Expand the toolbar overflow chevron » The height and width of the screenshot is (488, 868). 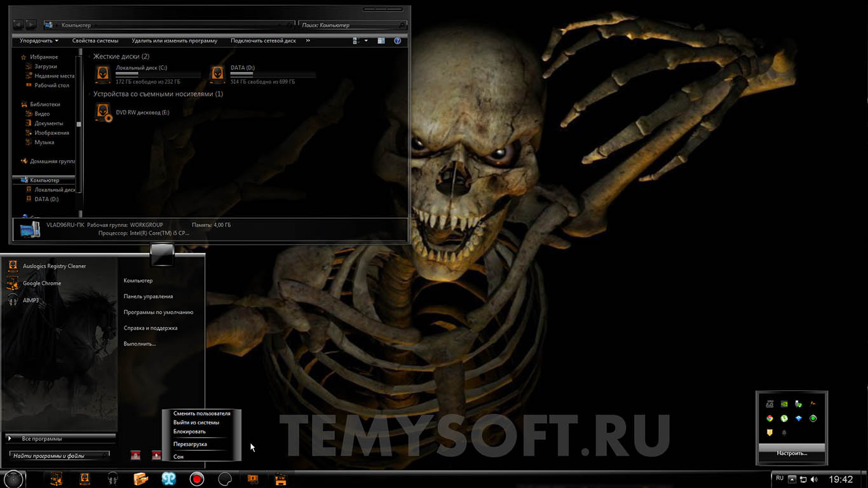[308, 41]
